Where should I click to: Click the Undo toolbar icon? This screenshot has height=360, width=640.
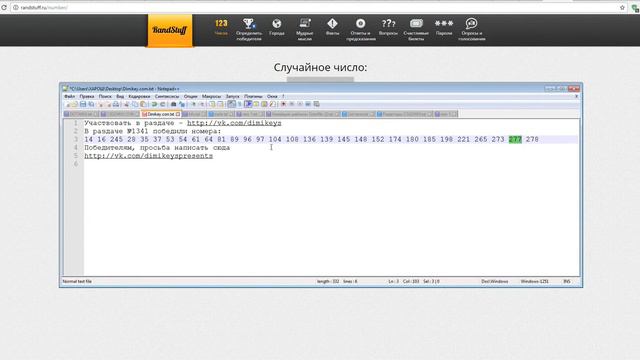154,104
